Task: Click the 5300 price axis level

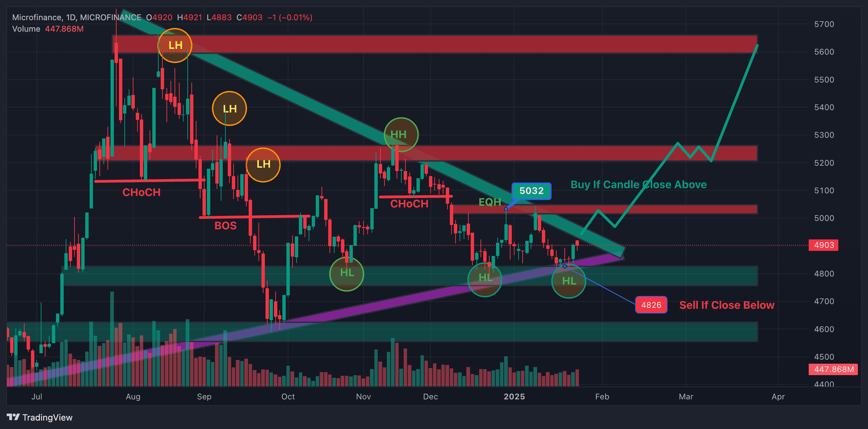Action: click(824, 135)
